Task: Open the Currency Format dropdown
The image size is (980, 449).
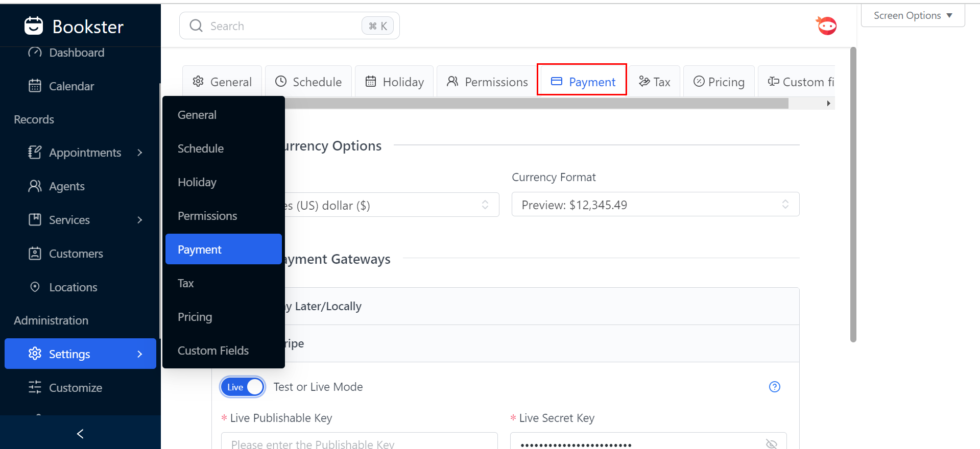Action: (655, 205)
